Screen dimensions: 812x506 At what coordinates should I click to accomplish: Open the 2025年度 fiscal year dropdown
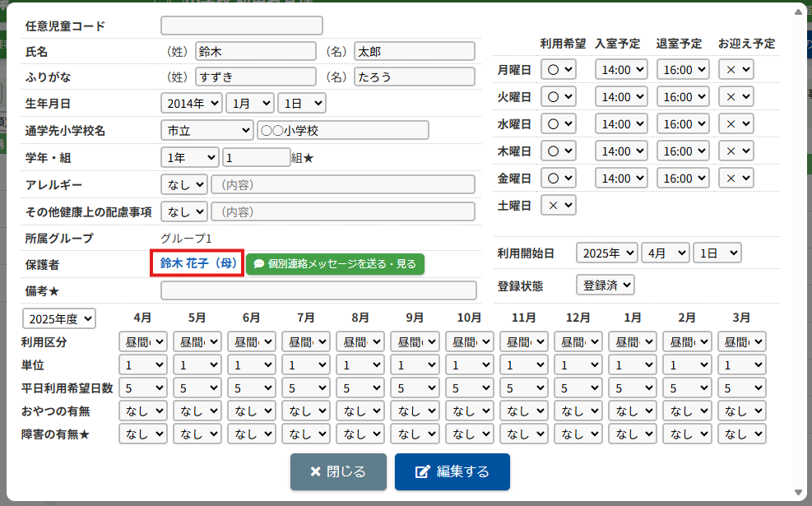point(60,318)
